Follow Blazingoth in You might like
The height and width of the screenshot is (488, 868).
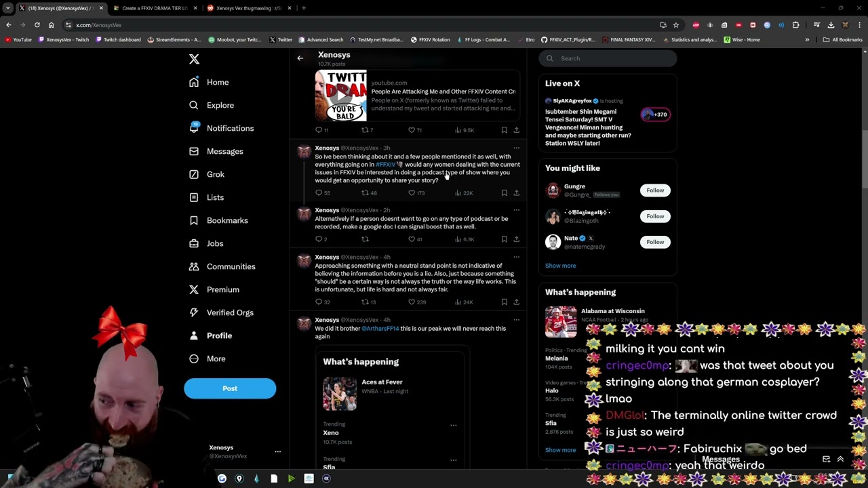click(x=655, y=216)
